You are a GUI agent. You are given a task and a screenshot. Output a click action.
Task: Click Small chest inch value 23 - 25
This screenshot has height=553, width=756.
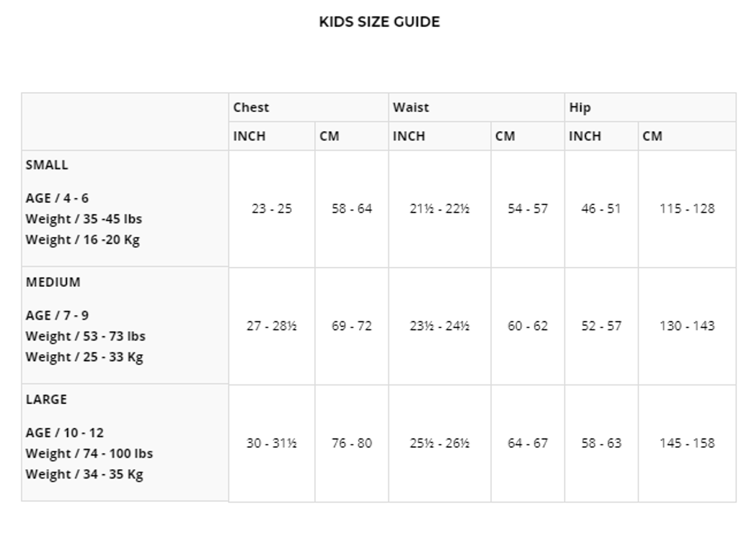point(272,208)
